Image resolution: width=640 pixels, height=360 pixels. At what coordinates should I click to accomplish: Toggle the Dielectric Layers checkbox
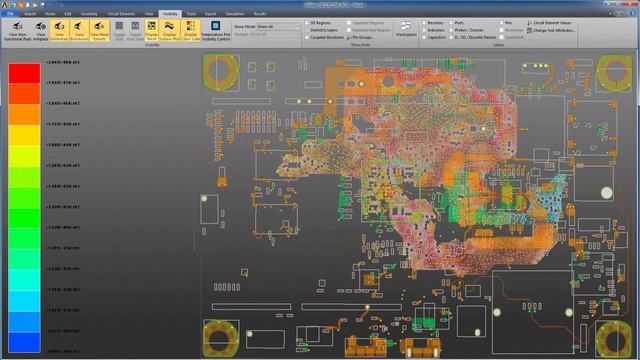point(307,30)
